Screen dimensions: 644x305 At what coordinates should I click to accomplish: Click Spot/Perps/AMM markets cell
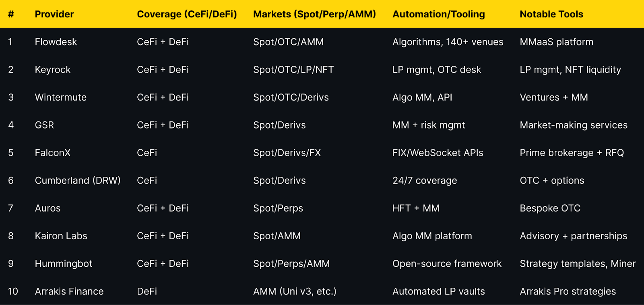tap(291, 264)
